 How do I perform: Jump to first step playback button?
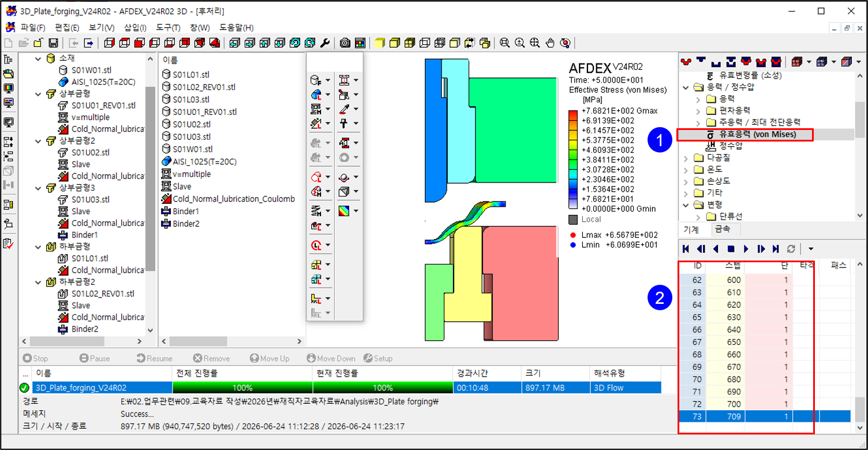(686, 249)
